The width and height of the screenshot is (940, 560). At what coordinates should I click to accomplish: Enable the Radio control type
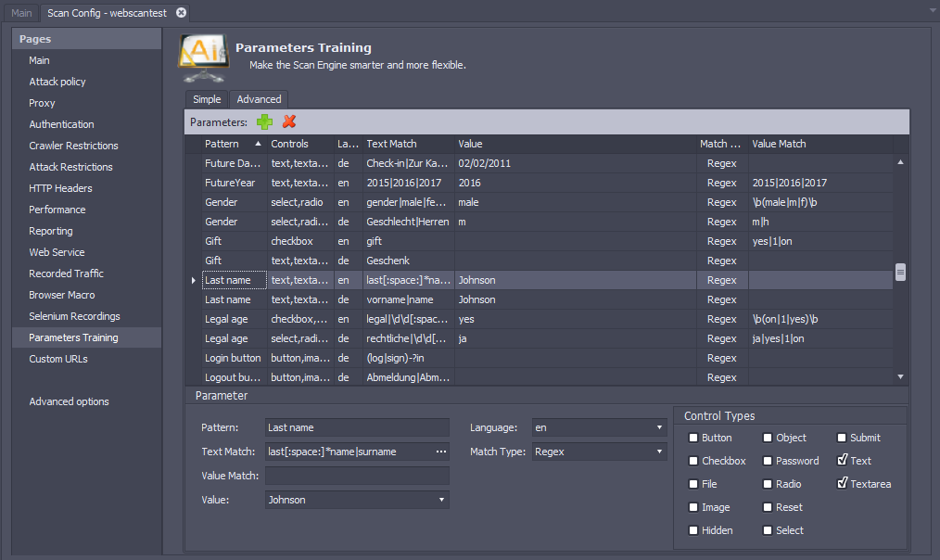(x=768, y=484)
